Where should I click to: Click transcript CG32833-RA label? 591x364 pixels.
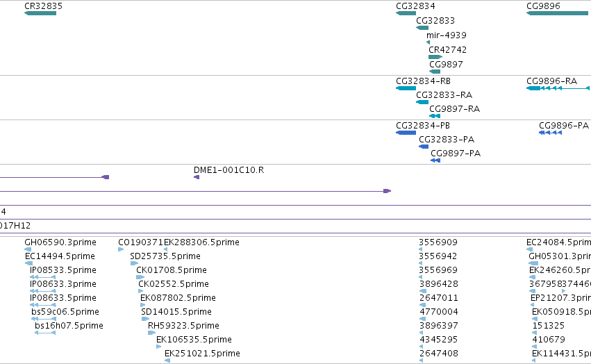pos(444,94)
